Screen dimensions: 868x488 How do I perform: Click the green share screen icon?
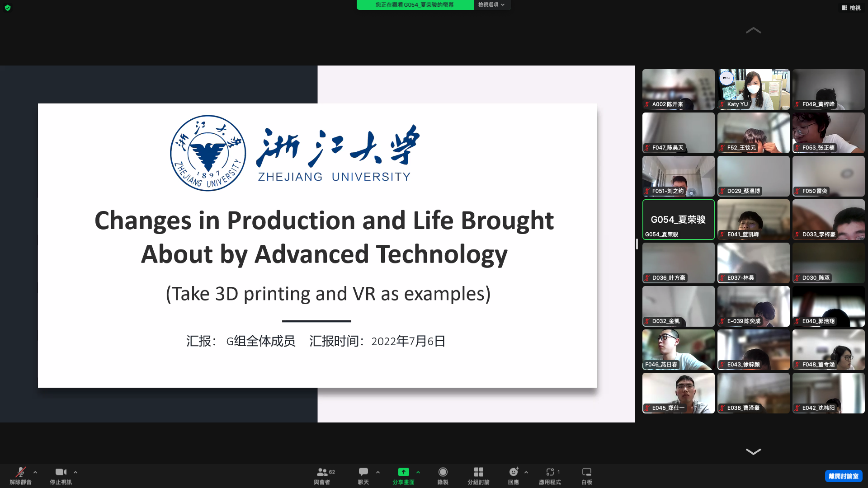tap(403, 472)
